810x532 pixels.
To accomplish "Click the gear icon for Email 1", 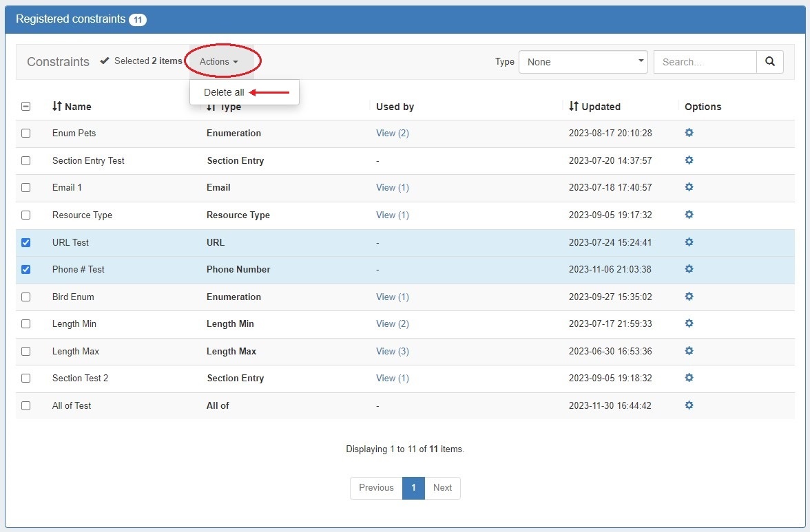I will click(x=689, y=187).
